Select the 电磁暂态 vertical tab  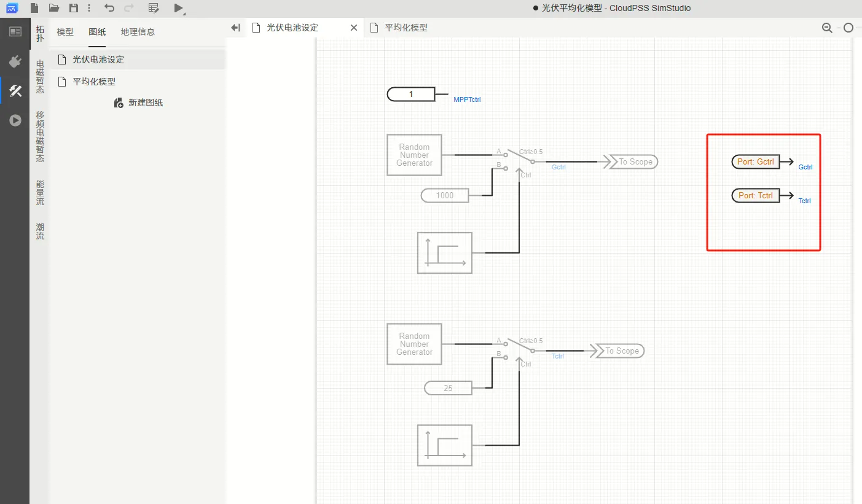pyautogui.click(x=40, y=76)
